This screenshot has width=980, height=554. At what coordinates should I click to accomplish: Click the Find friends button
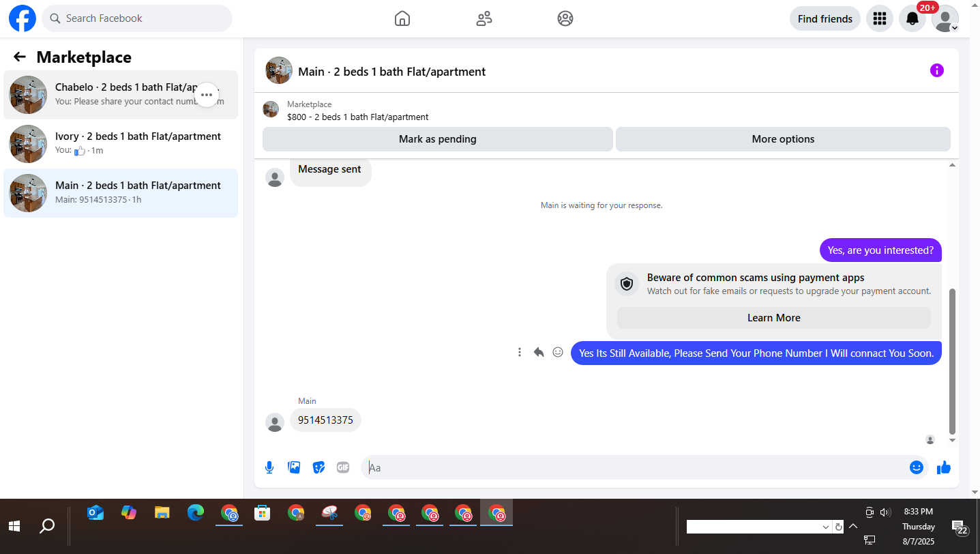click(x=825, y=18)
